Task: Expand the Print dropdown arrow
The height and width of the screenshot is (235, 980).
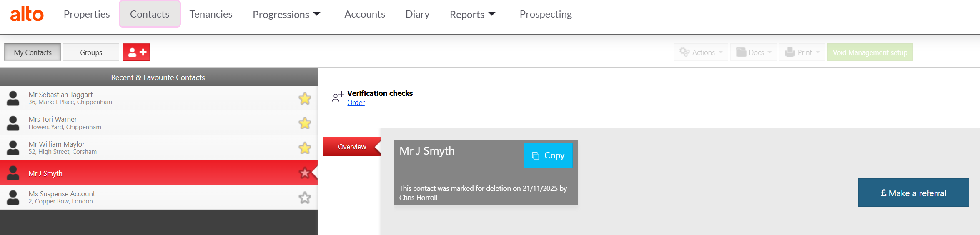Action: click(817, 52)
